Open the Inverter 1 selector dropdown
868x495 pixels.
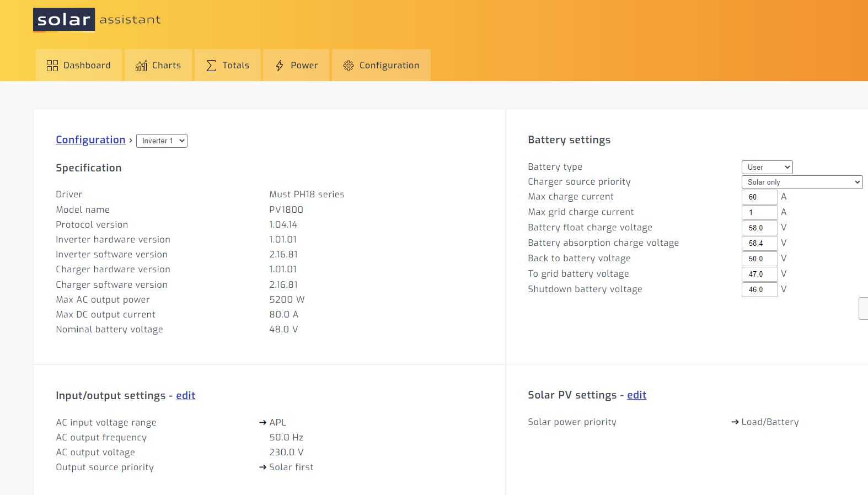click(x=162, y=141)
